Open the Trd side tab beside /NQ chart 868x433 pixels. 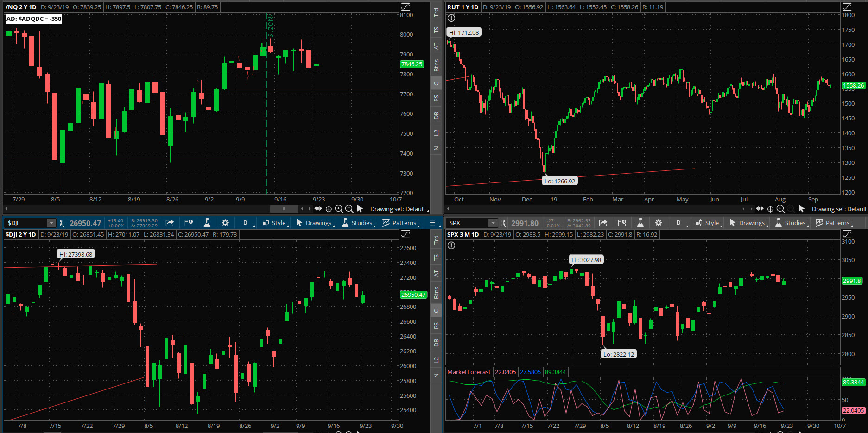[x=436, y=13]
